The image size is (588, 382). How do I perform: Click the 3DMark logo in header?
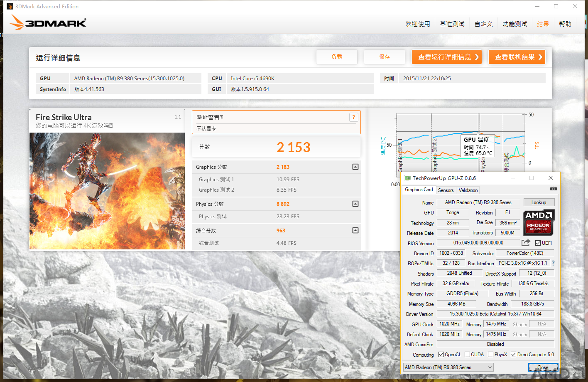point(48,22)
